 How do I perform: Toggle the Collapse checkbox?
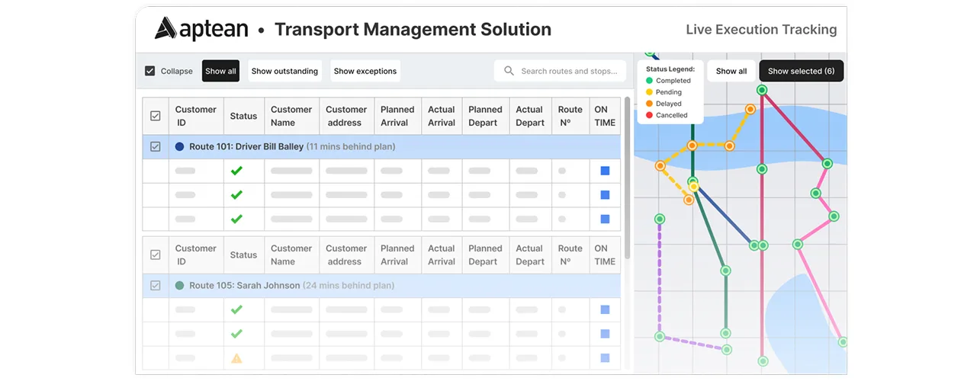coord(150,71)
